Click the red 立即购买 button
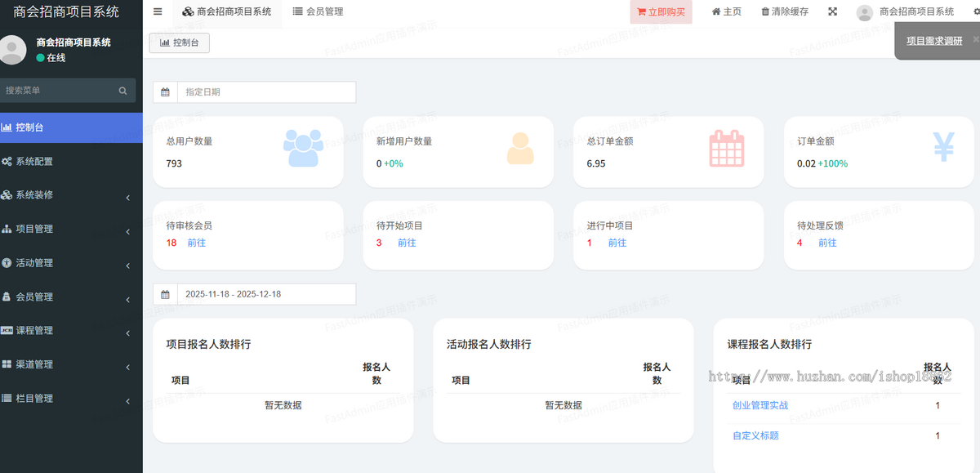This screenshot has height=473, width=980. coord(661,11)
